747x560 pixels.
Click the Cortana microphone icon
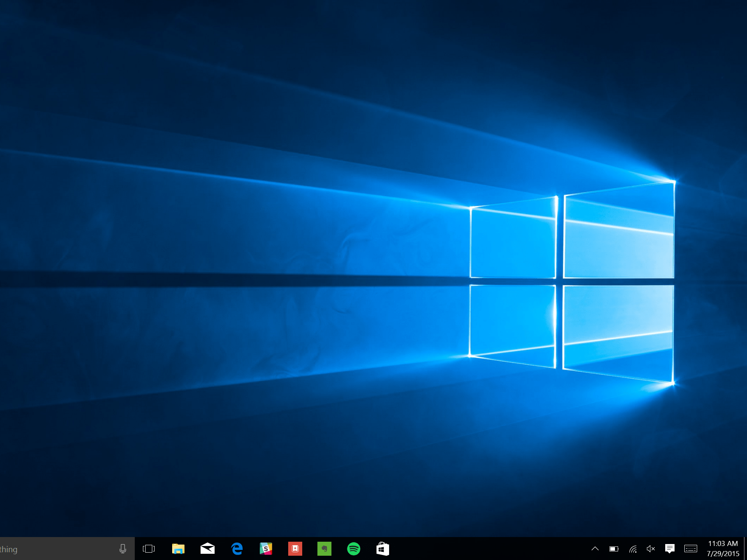(x=123, y=549)
